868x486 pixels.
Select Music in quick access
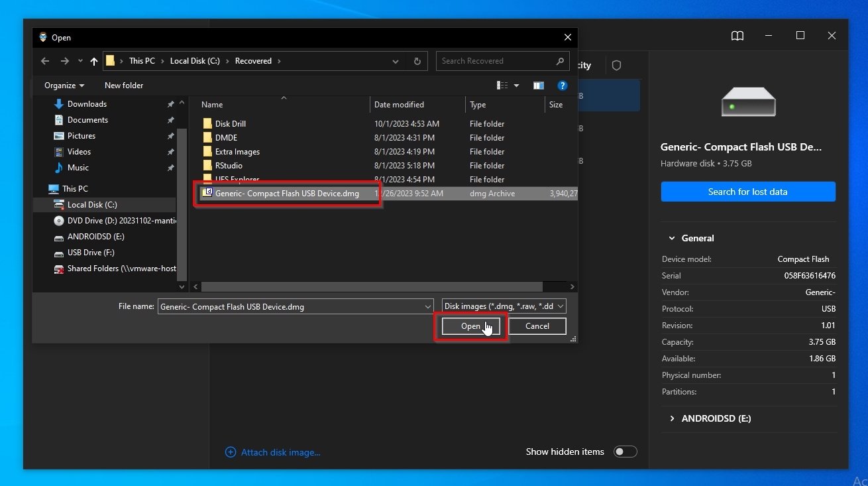pyautogui.click(x=78, y=168)
